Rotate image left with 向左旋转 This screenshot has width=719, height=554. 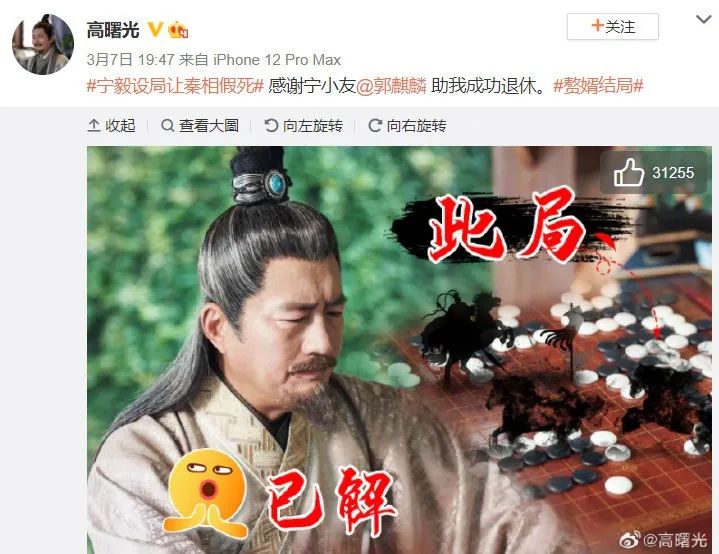[x=304, y=125]
